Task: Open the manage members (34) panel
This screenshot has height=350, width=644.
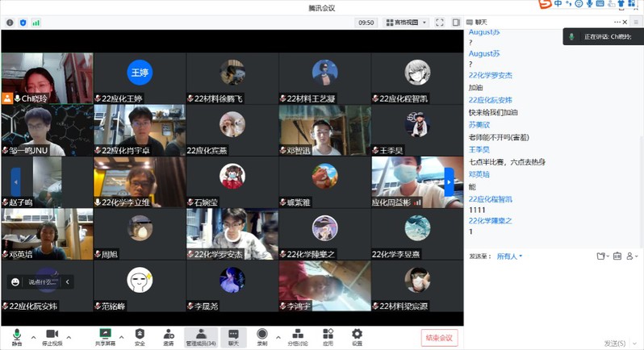Action: point(201,335)
